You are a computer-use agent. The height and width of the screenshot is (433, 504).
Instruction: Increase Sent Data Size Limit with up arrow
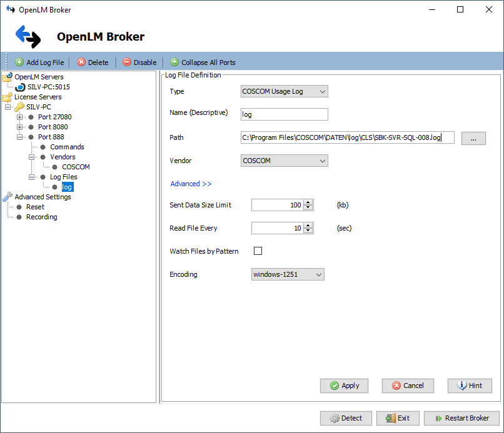308,202
